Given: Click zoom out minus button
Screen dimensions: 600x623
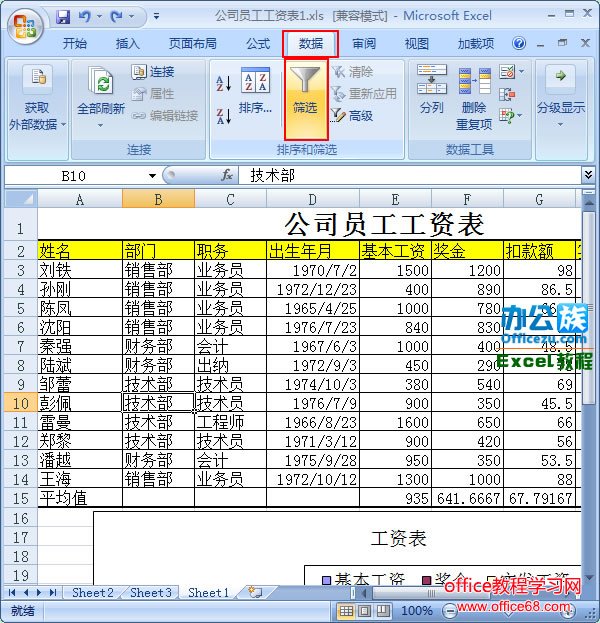Looking at the screenshot, I should click(449, 610).
